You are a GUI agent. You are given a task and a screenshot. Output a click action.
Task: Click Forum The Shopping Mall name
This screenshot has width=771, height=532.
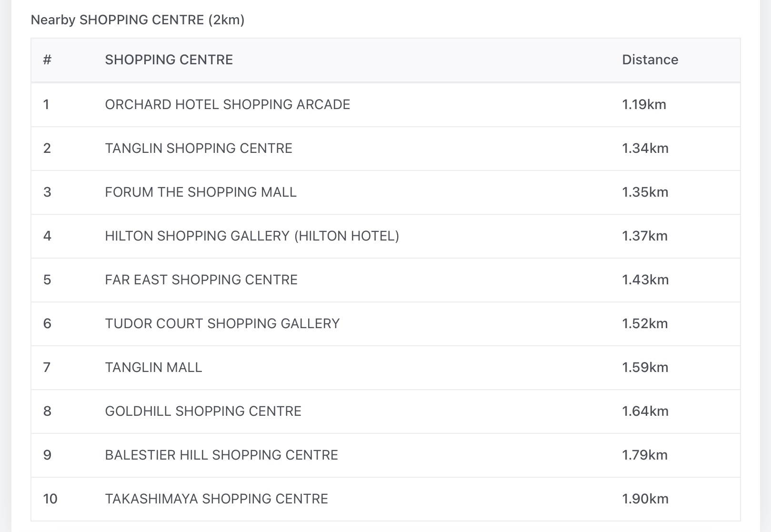200,192
